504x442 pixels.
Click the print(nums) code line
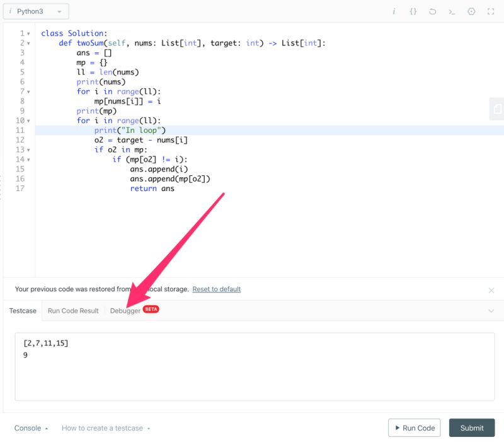click(101, 82)
